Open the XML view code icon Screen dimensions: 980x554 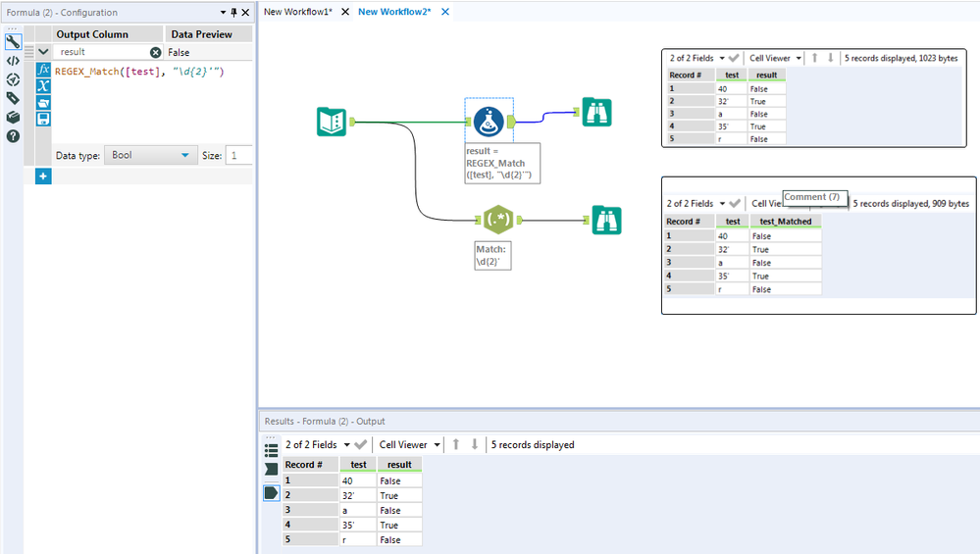click(13, 61)
